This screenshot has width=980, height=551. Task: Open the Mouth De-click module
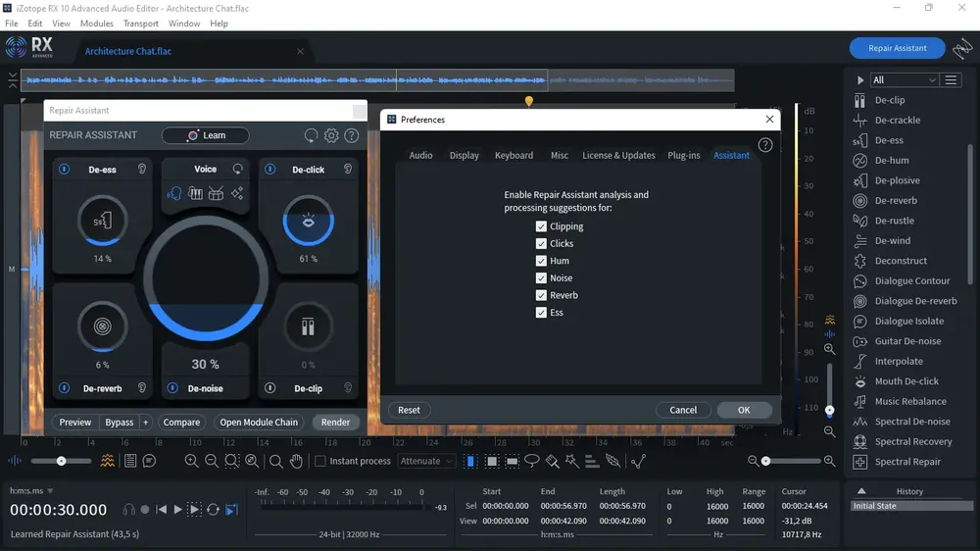906,380
